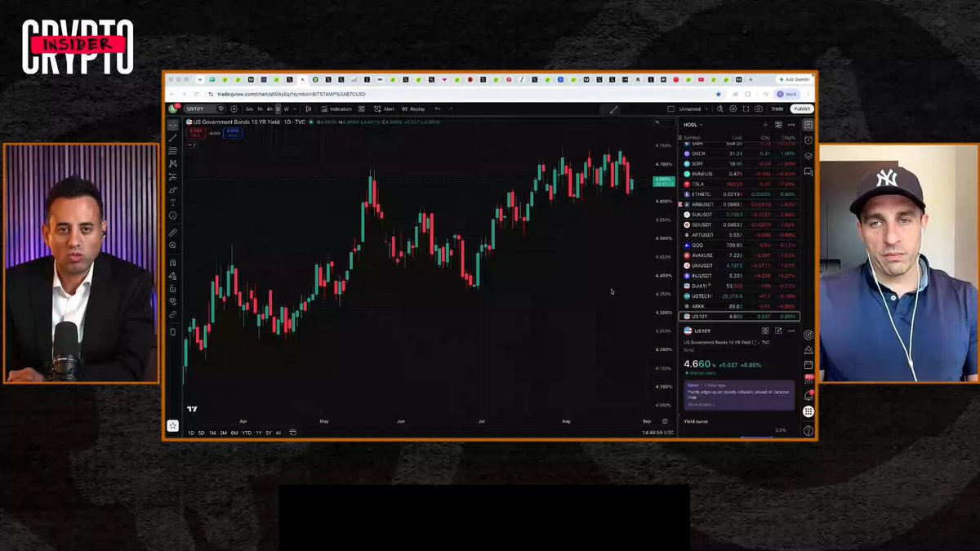Activate the zoom in tool
The image size is (980, 551).
coord(173,246)
